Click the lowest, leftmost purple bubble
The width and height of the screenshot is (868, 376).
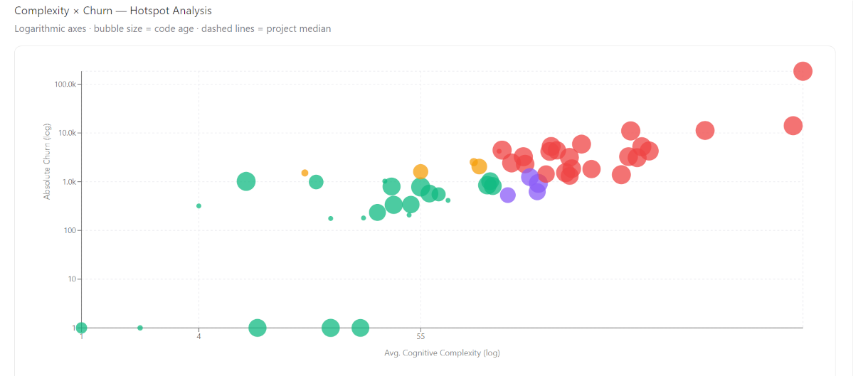pyautogui.click(x=508, y=195)
